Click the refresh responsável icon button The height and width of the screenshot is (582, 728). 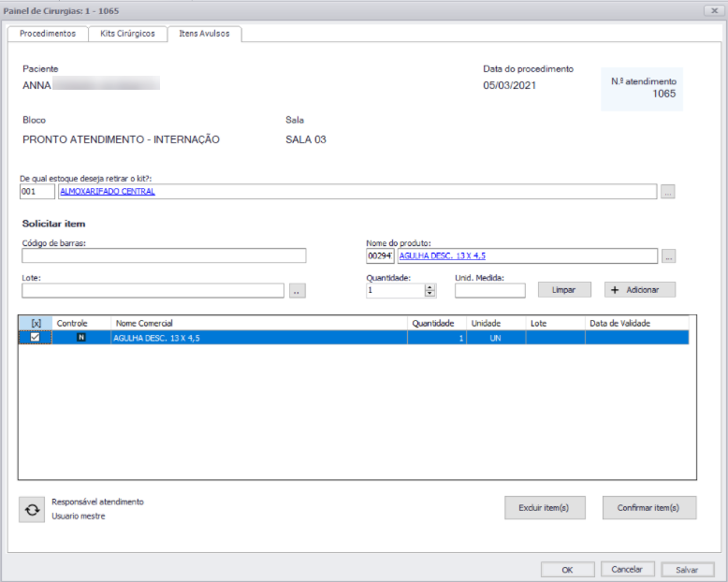tap(32, 510)
